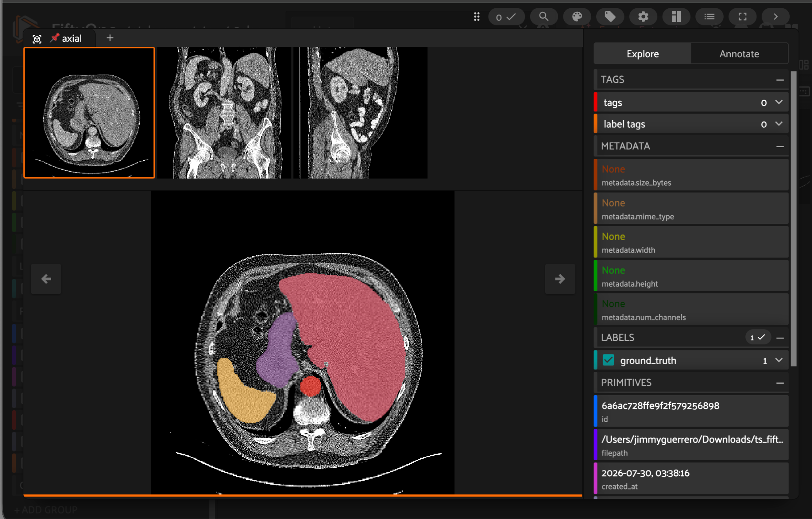
Task: Open the color palette settings icon
Action: 577,17
